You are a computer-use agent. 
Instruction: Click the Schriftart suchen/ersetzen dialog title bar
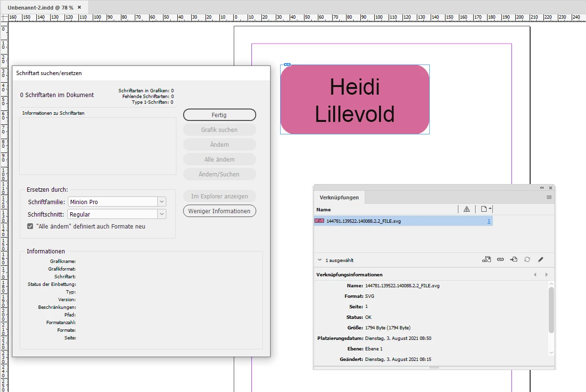point(141,73)
